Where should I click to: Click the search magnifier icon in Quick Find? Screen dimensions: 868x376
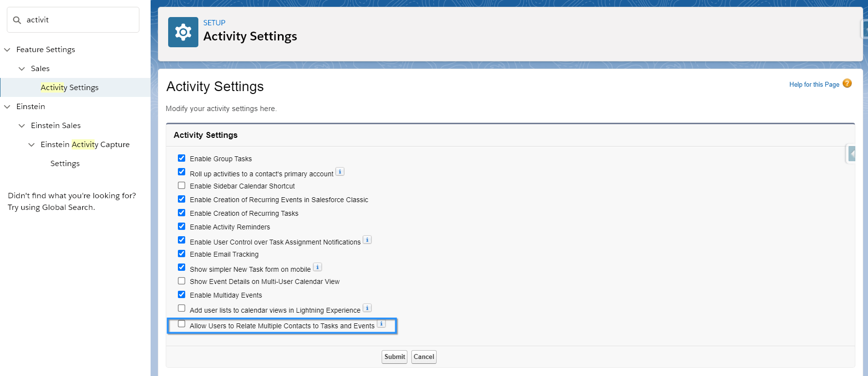click(x=17, y=20)
